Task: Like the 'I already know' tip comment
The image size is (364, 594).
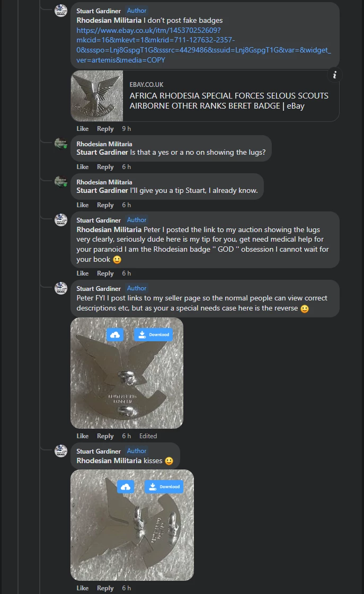Action: coord(83,205)
